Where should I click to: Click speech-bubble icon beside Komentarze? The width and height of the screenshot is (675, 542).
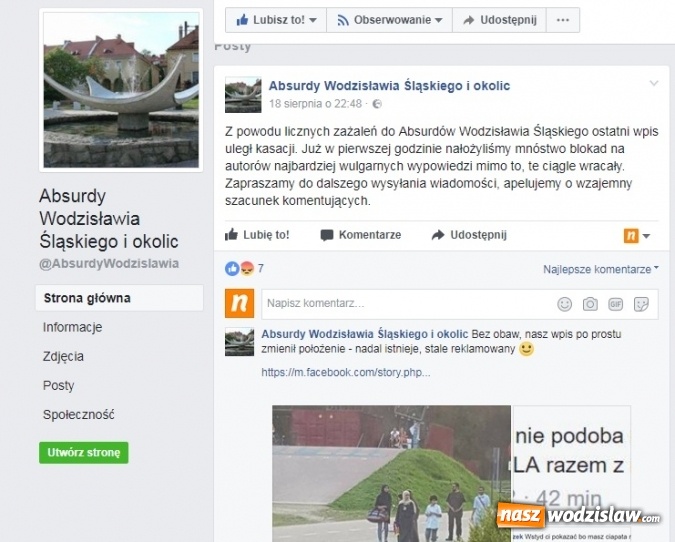327,235
